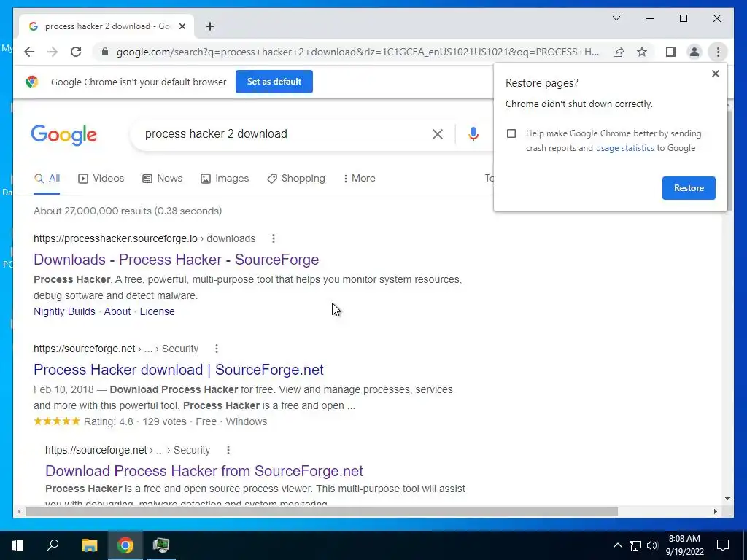This screenshot has height=560, width=747.
Task: Start a voice search with microphone
Action: click(x=473, y=134)
